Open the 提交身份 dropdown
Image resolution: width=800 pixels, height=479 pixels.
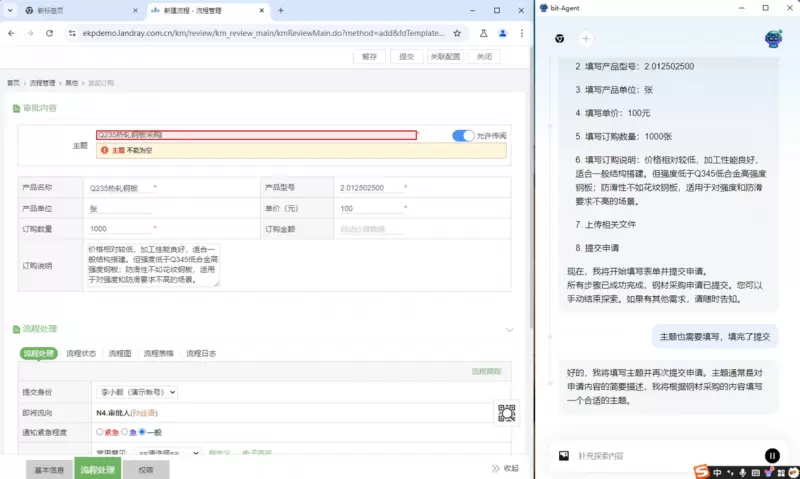[x=136, y=392]
